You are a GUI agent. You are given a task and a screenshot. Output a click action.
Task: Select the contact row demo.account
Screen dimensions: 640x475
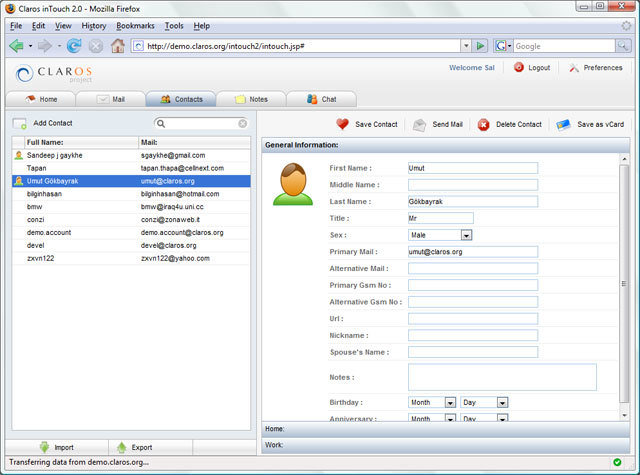tap(131, 233)
